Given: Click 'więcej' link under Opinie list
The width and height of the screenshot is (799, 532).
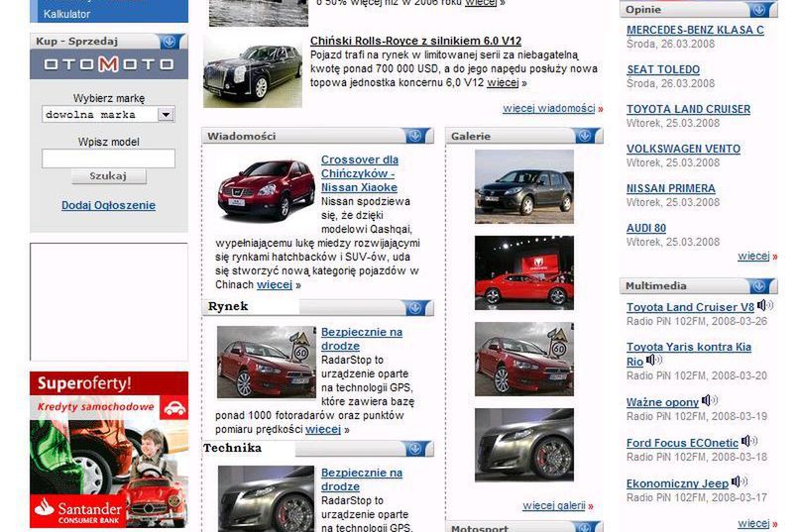Looking at the screenshot, I should (753, 256).
